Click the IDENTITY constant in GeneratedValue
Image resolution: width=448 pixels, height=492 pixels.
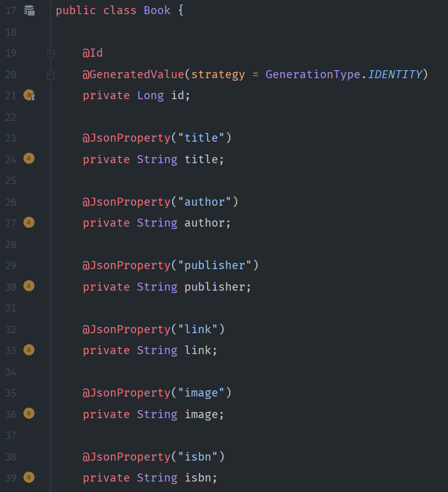394,75
